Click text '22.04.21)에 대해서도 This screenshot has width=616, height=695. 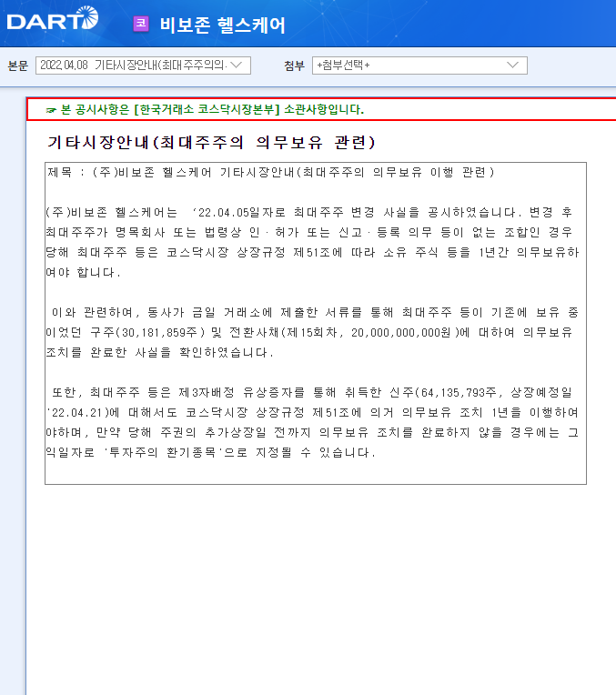(112, 413)
